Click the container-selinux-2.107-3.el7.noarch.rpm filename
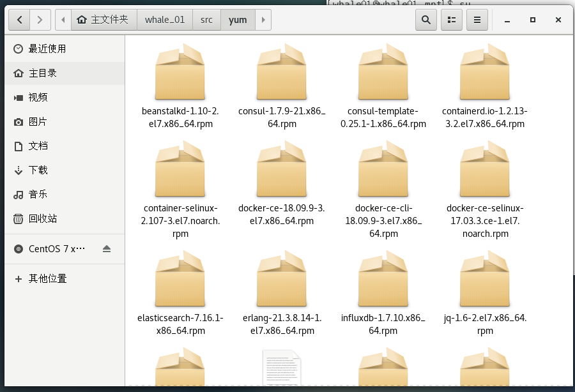Screen dimensions: 575x392 180,220
